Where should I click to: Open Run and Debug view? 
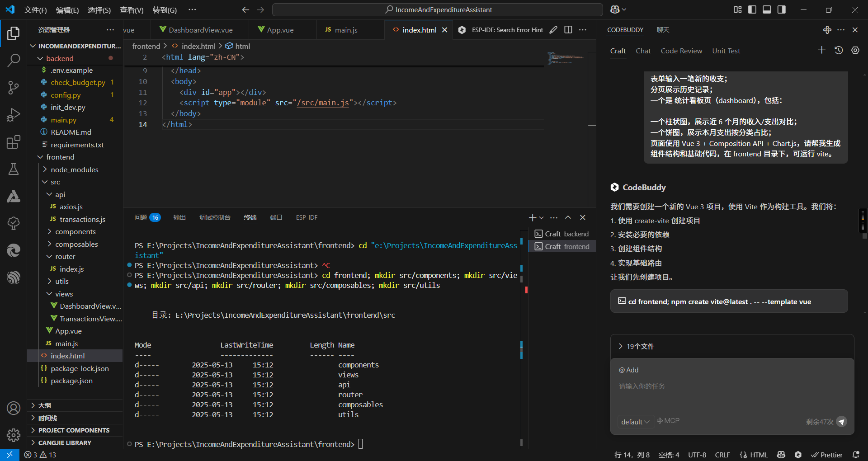point(14,115)
